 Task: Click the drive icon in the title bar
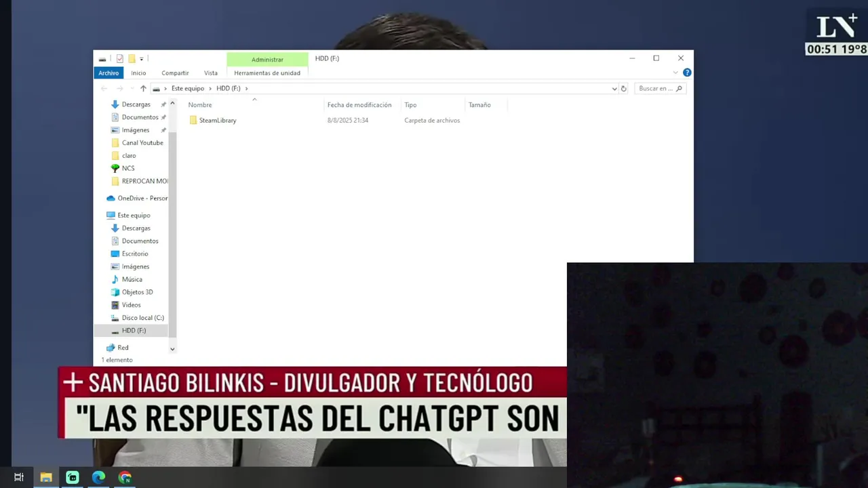pos(102,59)
